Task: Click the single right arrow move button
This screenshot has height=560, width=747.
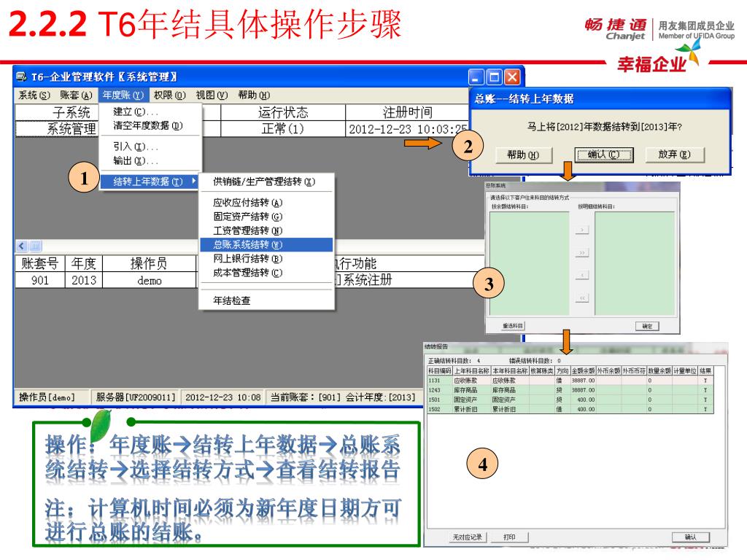Action: [x=582, y=230]
